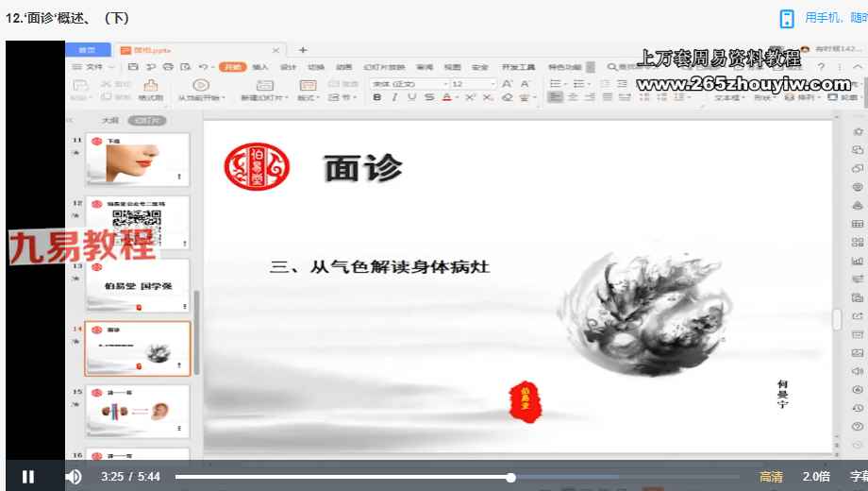The width and height of the screenshot is (868, 491).
Task: Toggle Strikethrough formatting
Action: pos(429,97)
